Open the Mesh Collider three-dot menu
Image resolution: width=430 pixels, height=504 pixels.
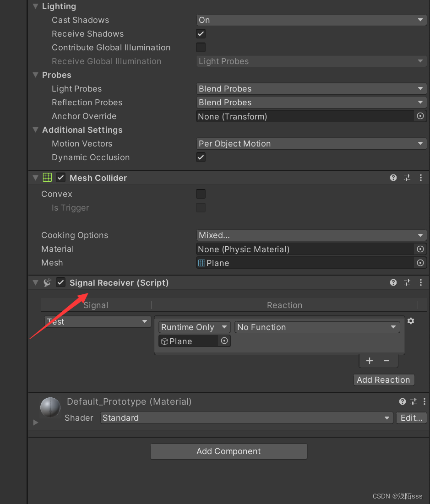420,178
